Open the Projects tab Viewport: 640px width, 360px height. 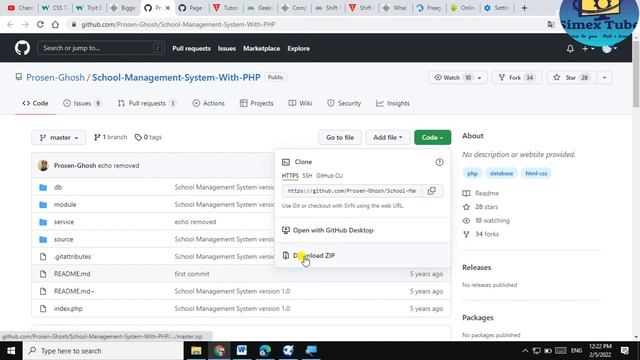pyautogui.click(x=257, y=103)
